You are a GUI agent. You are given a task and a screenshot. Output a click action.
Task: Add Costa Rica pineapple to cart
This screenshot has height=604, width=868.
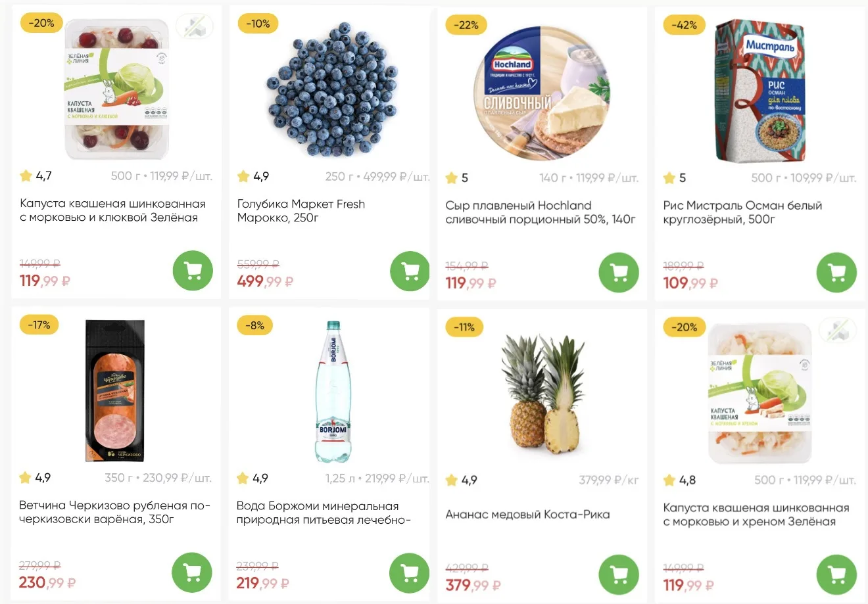click(619, 574)
